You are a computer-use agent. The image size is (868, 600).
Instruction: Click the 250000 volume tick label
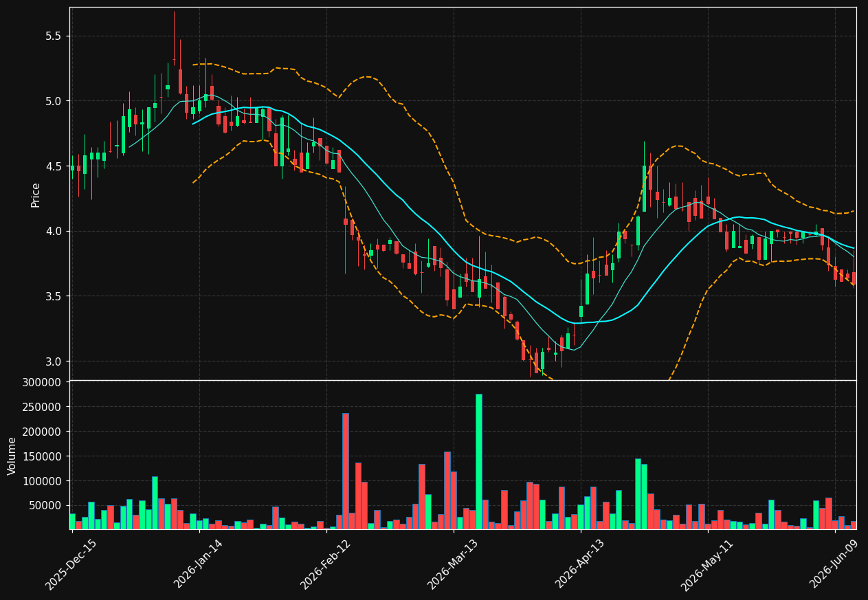click(41, 407)
